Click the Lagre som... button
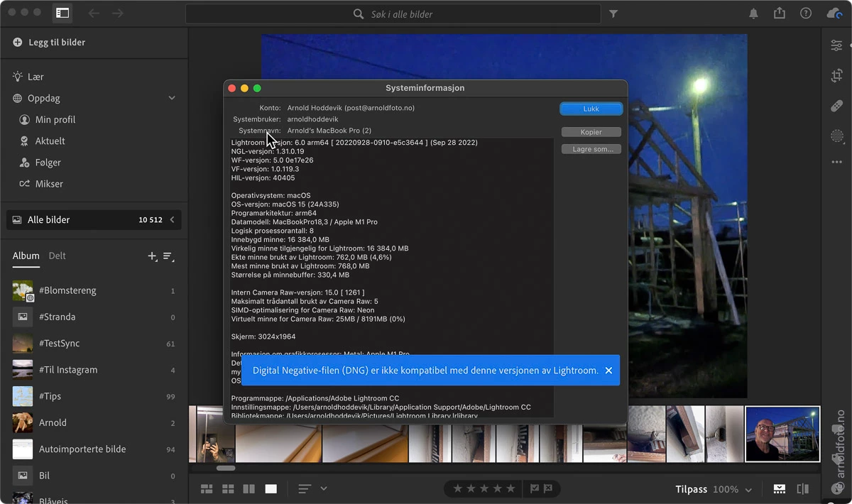 click(591, 149)
